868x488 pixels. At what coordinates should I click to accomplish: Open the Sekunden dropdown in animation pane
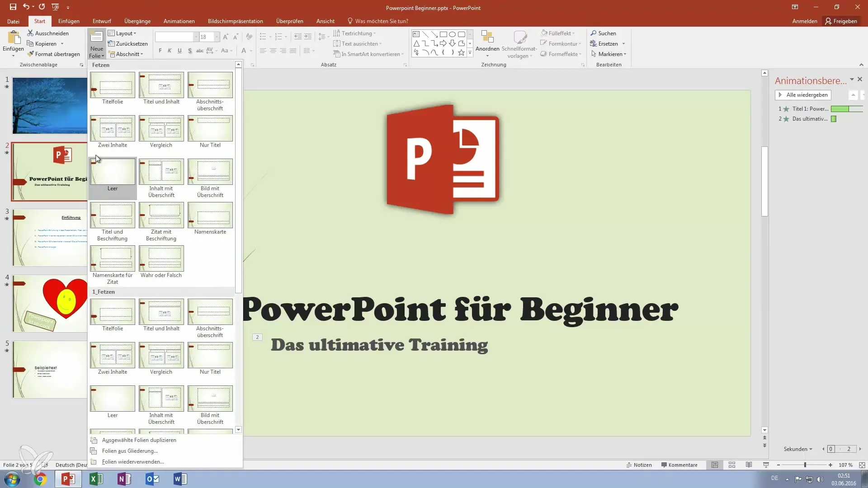tap(798, 449)
